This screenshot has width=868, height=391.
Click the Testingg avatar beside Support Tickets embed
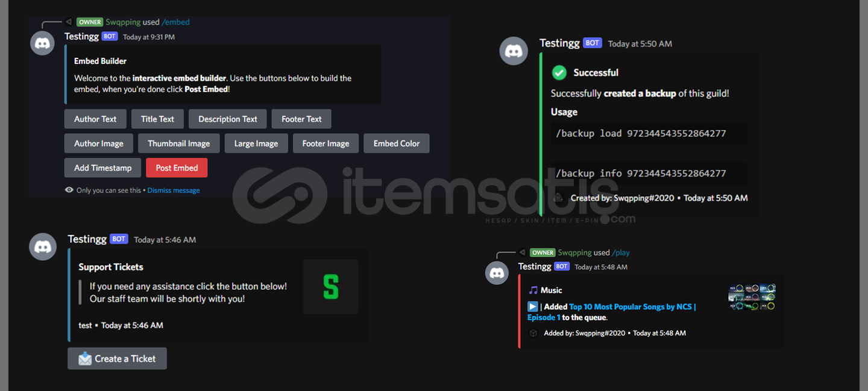point(43,247)
